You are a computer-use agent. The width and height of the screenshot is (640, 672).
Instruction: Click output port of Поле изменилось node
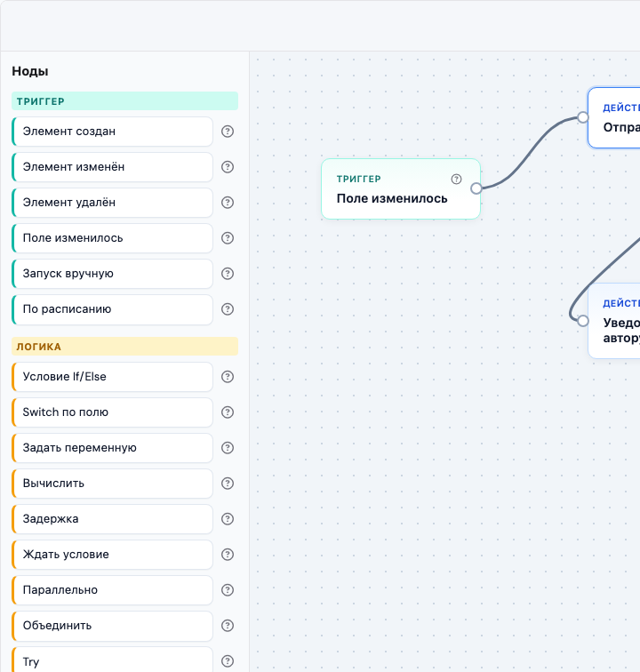(x=476, y=188)
